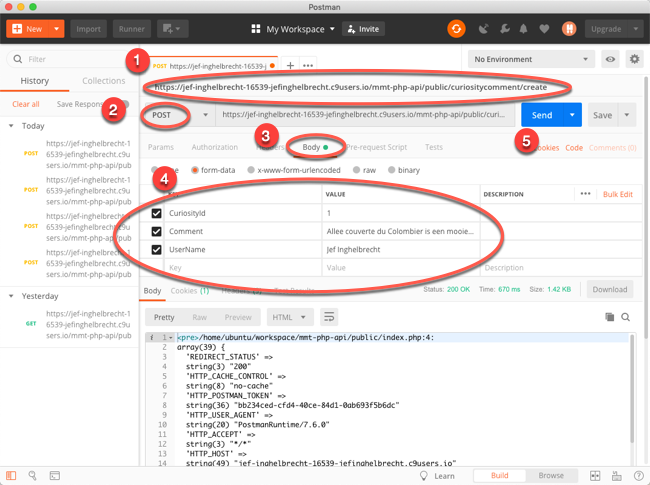Switch to two-pane layout icon
Viewport: 650px width, 485px height.
[x=595, y=475]
